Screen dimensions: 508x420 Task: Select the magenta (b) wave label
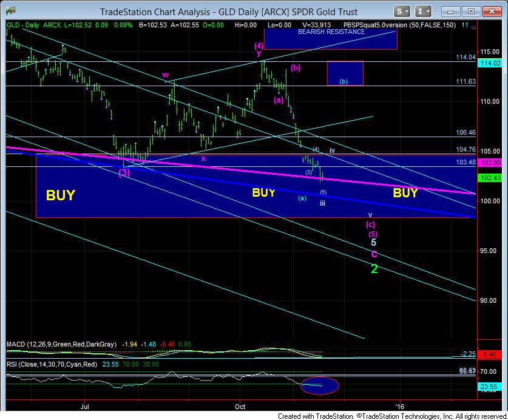point(296,68)
